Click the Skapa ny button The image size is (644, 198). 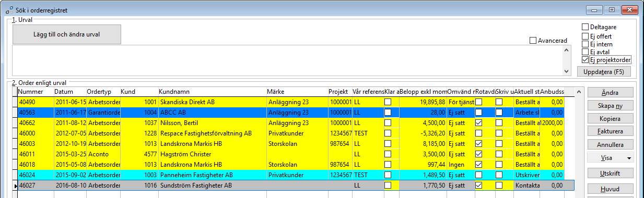point(610,105)
